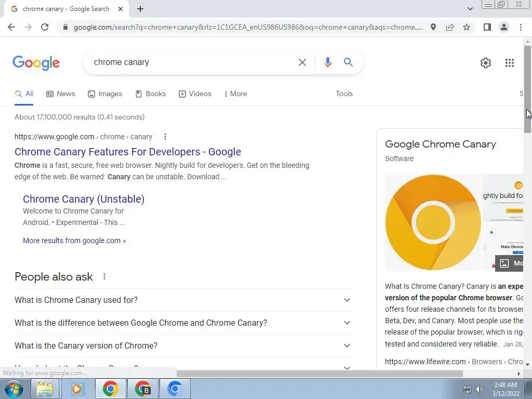
Task: Switch to the Images tab
Action: click(x=105, y=94)
